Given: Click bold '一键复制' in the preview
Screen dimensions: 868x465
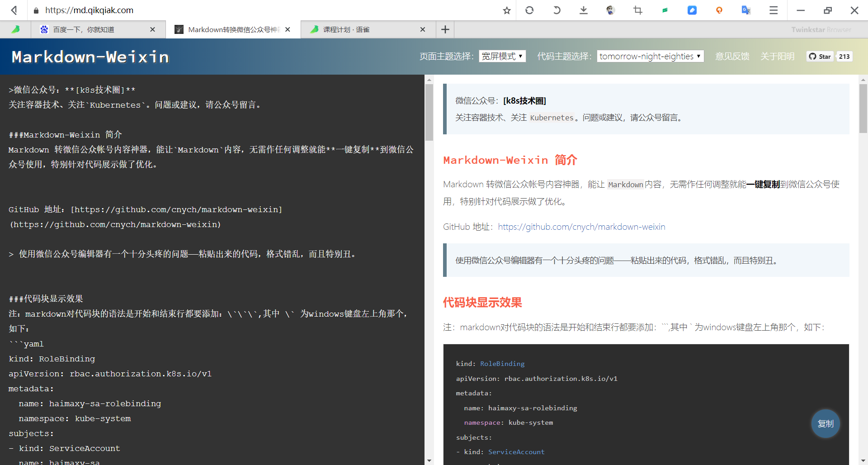Looking at the screenshot, I should 763,184.
